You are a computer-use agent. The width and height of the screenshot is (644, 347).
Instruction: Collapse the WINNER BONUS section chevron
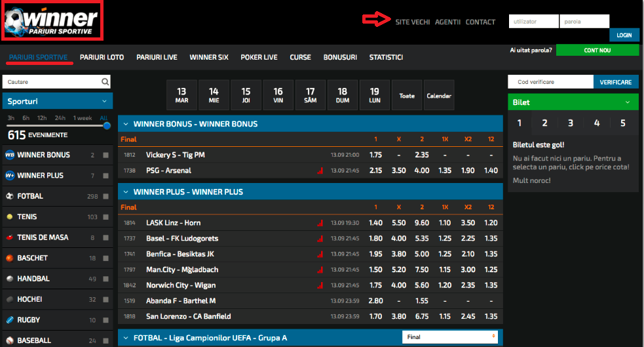pyautogui.click(x=126, y=124)
